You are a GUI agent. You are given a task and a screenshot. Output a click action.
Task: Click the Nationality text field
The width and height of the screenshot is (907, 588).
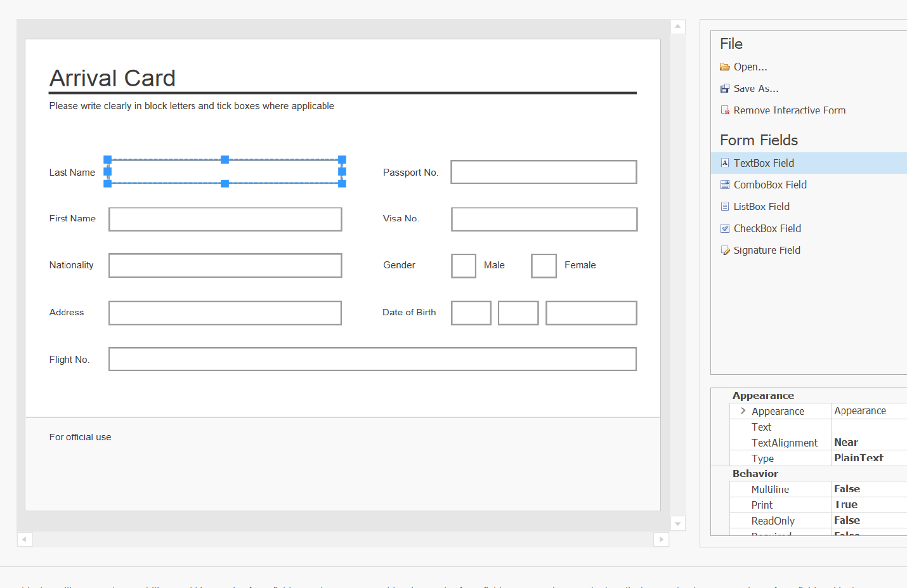coord(225,266)
